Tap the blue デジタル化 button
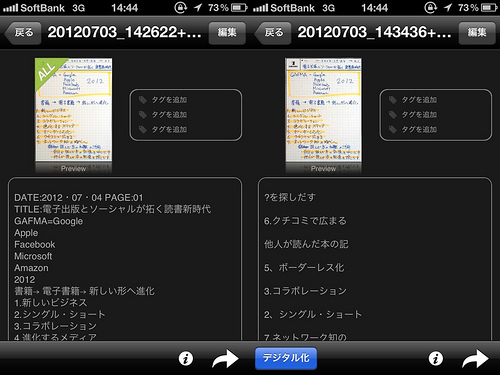The image size is (500, 375). click(286, 358)
